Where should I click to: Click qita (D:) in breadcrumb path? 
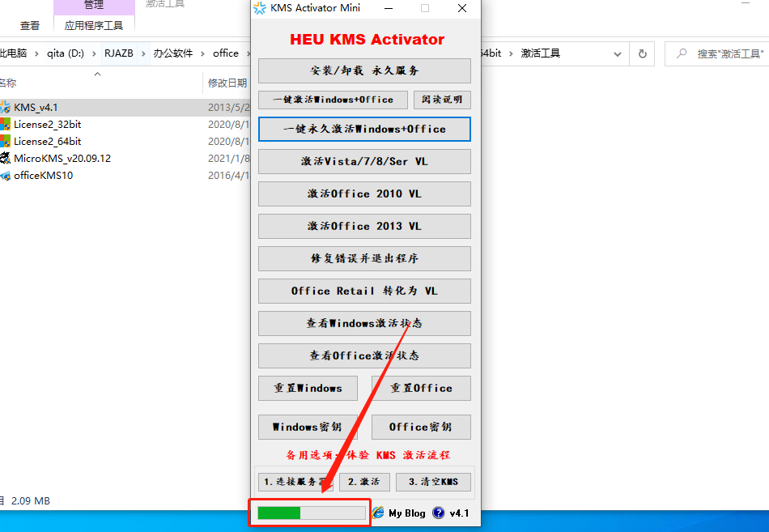[66, 53]
